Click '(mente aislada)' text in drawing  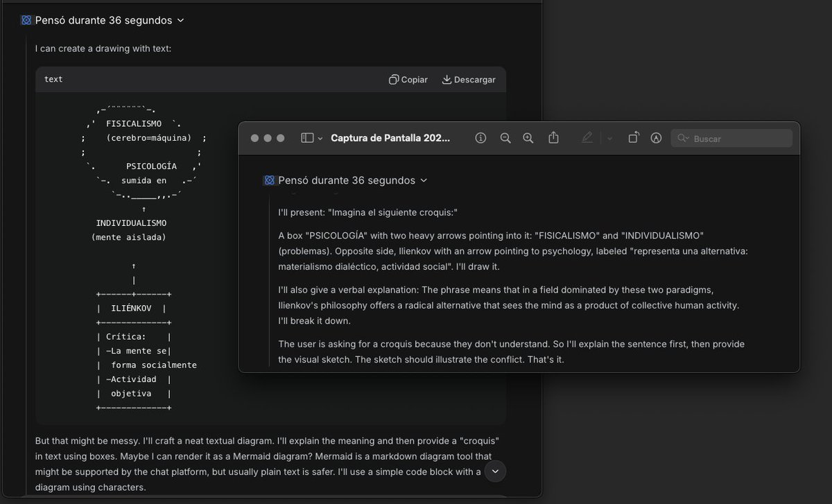point(128,237)
